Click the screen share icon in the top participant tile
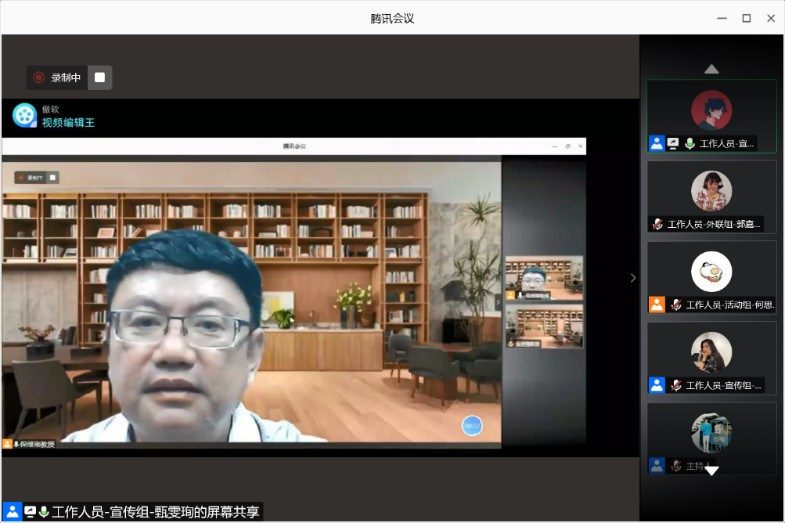Viewport: 785px width, 523px height. pyautogui.click(x=674, y=144)
